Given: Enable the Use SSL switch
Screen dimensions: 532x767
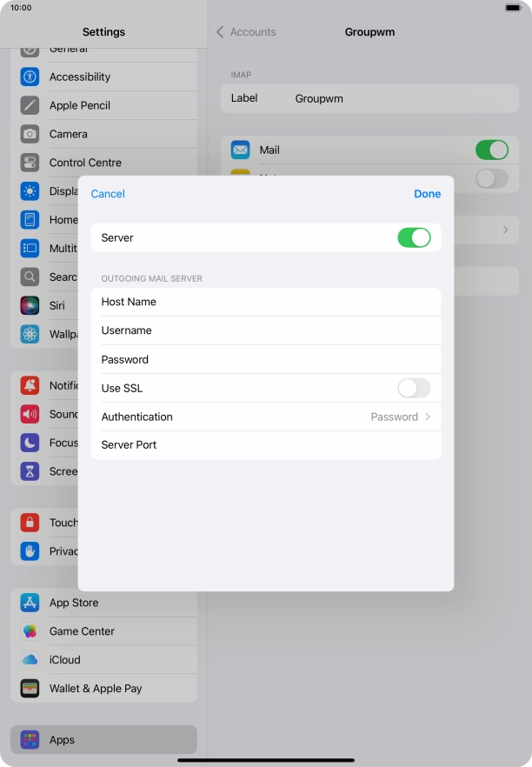Looking at the screenshot, I should 414,388.
